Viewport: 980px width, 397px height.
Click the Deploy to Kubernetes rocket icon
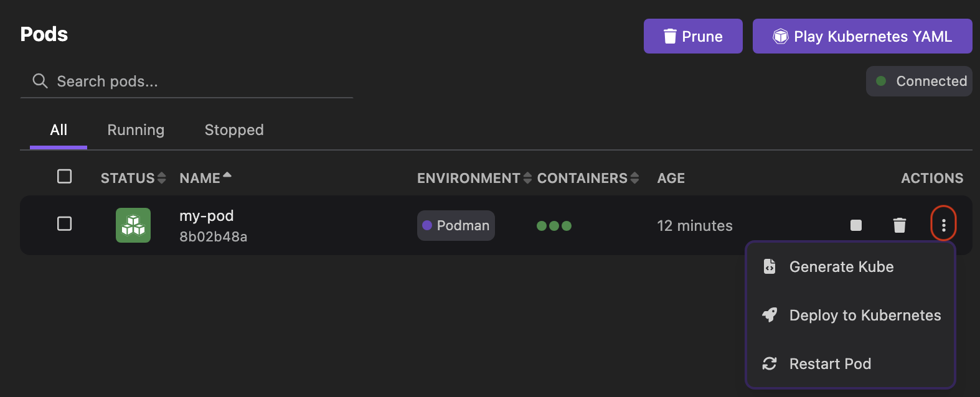pyautogui.click(x=769, y=315)
